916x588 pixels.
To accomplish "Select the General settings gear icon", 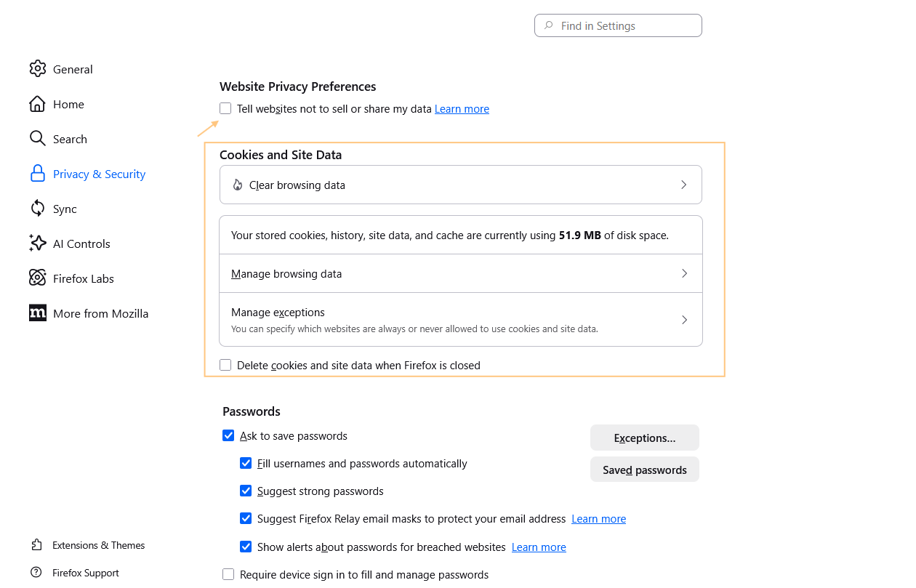I will pyautogui.click(x=38, y=68).
